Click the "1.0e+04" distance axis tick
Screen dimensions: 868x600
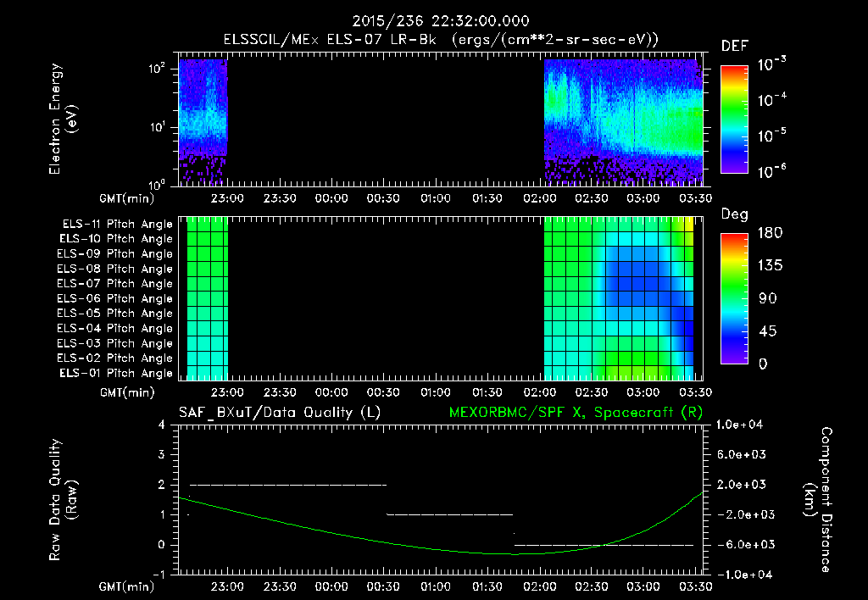tap(739, 425)
